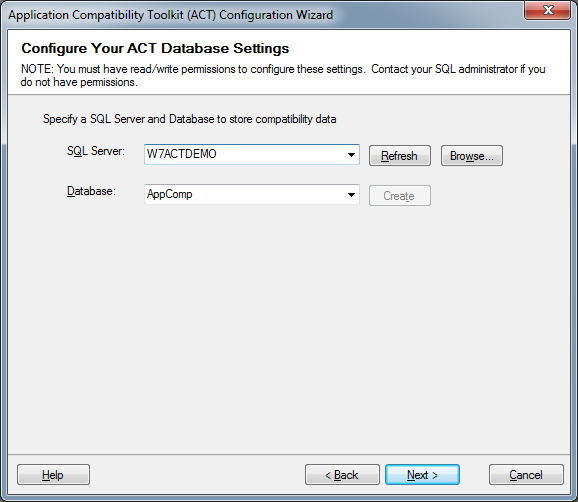Expand the SQL Server dropdown arrow
This screenshot has width=578, height=502.
(351, 155)
